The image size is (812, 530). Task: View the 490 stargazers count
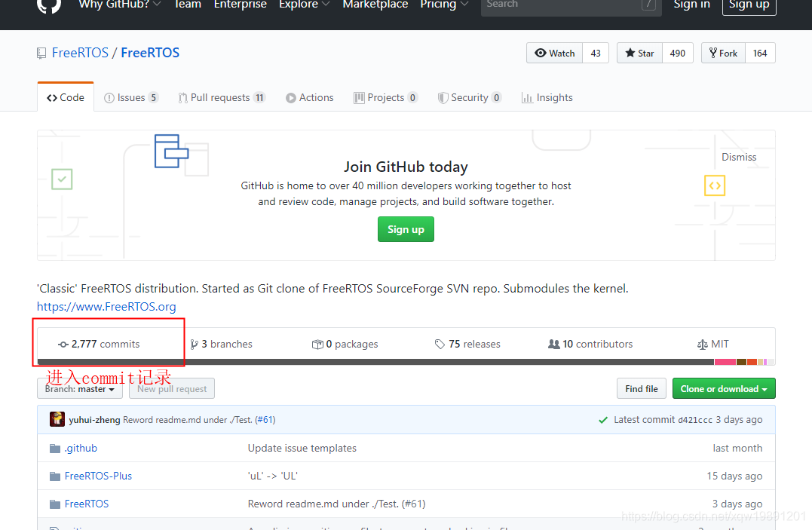click(677, 53)
